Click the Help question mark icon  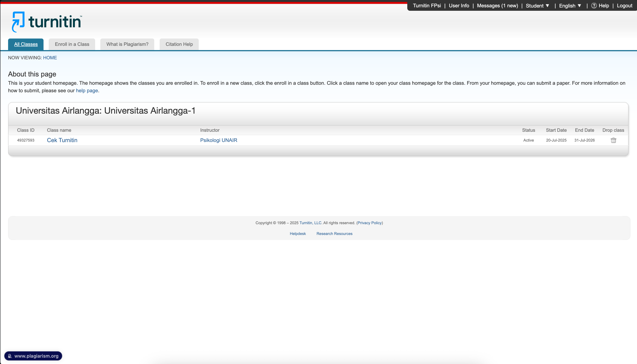594,6
